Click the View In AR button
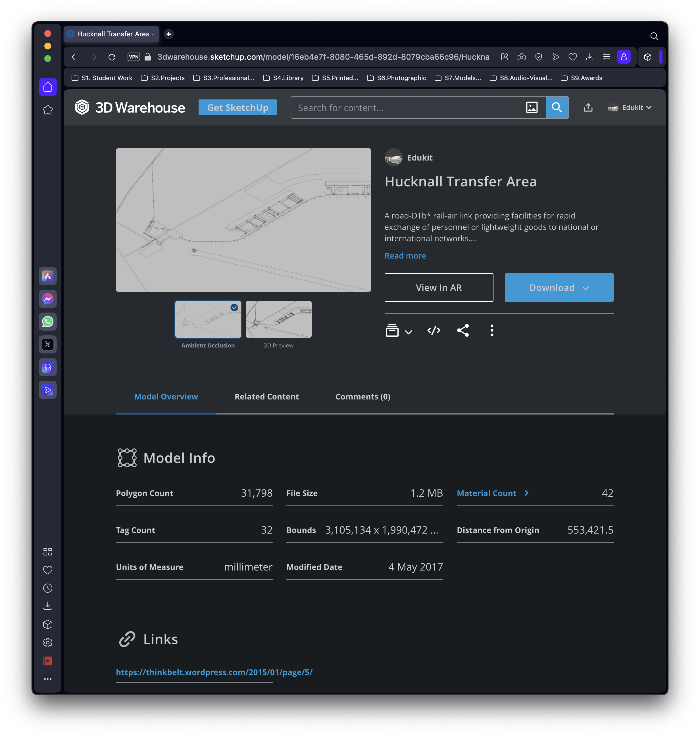 click(439, 288)
